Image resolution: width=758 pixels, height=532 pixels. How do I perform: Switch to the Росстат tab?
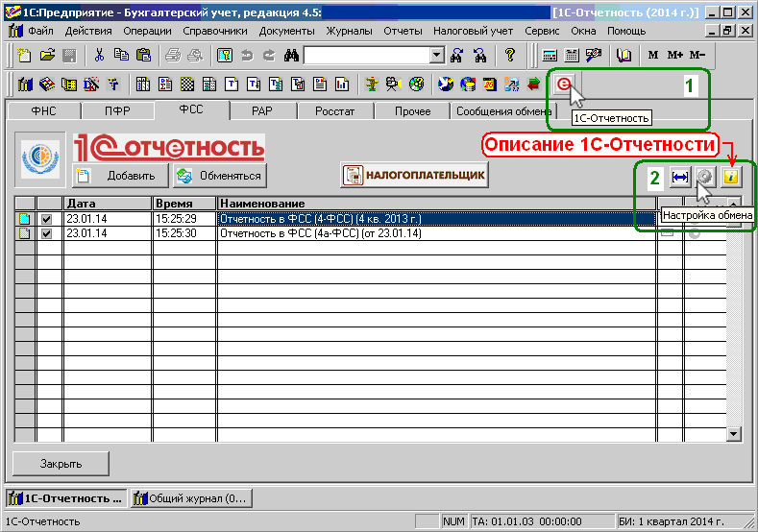tap(334, 110)
